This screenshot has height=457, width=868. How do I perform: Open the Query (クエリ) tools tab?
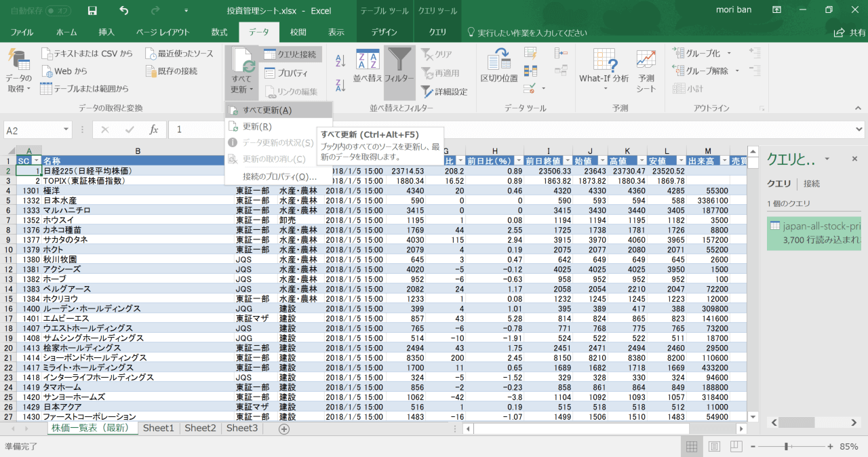[x=437, y=33]
